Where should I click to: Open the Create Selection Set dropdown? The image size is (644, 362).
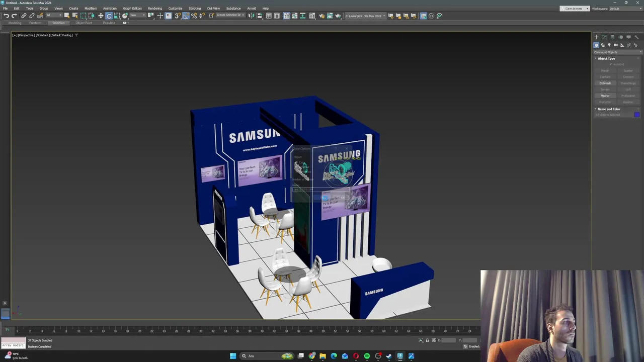pos(230,16)
